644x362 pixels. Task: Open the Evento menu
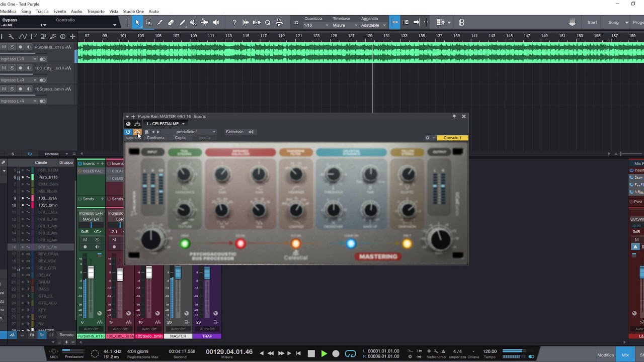[x=59, y=11]
